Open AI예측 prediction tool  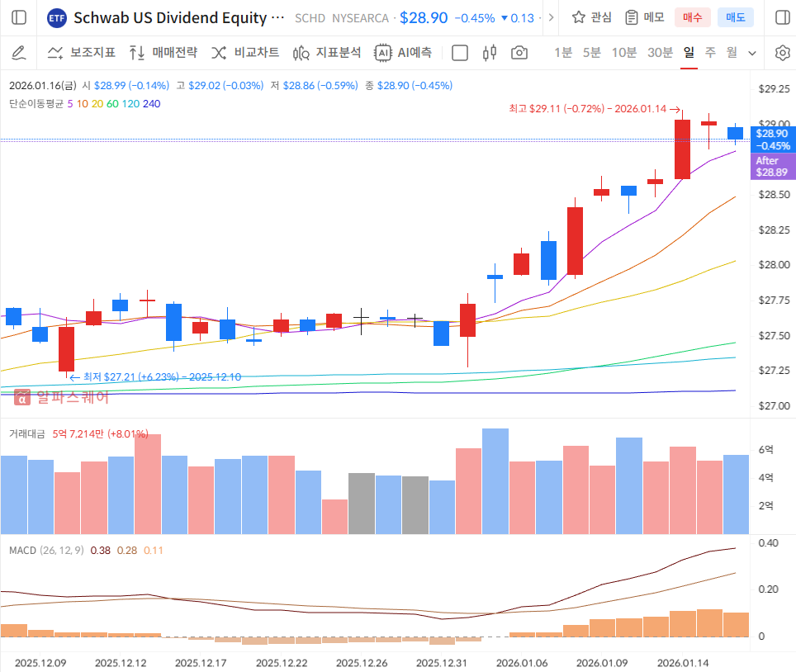403,53
